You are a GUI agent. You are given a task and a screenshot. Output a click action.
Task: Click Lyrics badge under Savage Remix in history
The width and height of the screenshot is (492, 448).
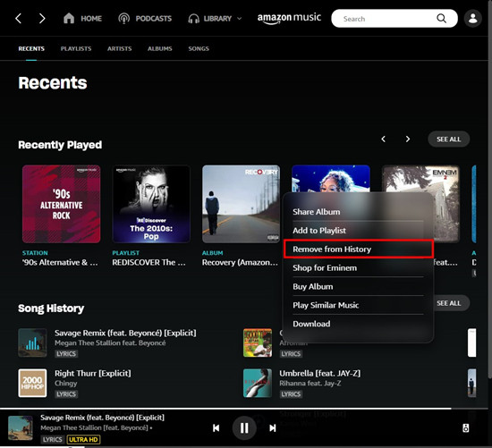(66, 354)
